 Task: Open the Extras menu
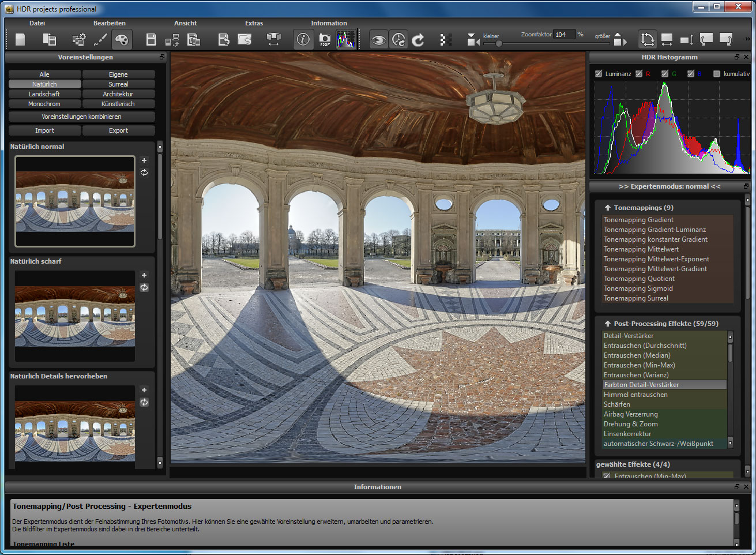click(254, 23)
